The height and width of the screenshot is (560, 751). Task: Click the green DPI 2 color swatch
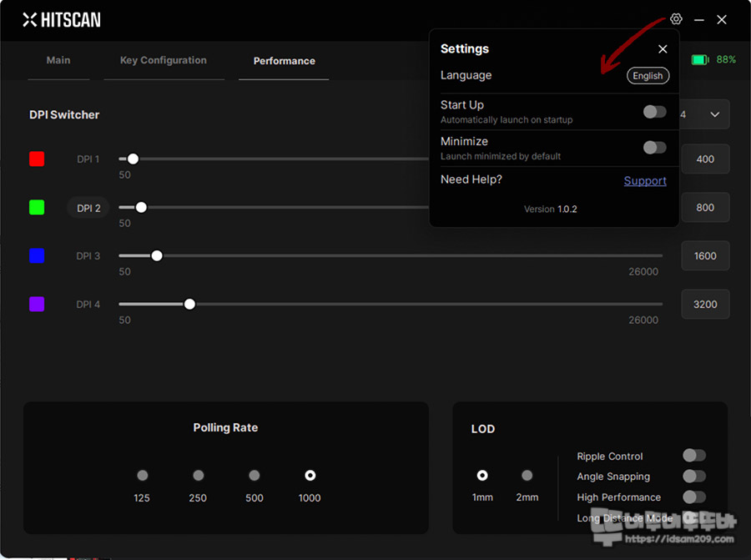click(37, 208)
